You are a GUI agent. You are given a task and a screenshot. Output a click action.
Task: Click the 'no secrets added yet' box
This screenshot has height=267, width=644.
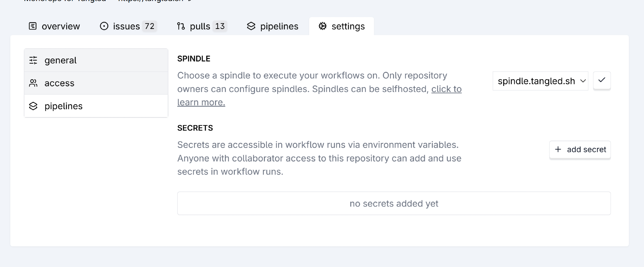tap(394, 203)
